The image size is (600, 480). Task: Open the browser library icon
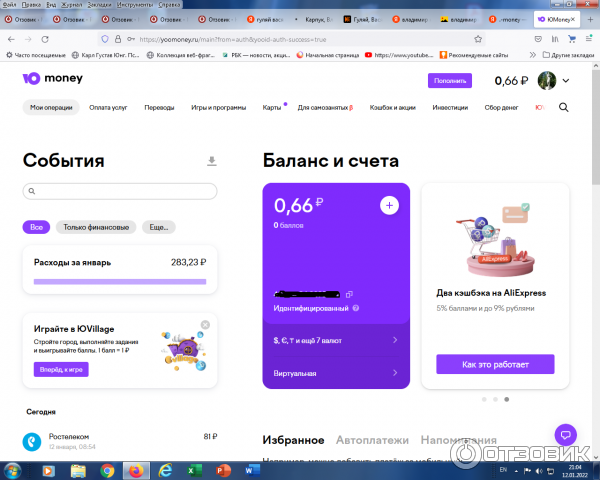pos(555,39)
